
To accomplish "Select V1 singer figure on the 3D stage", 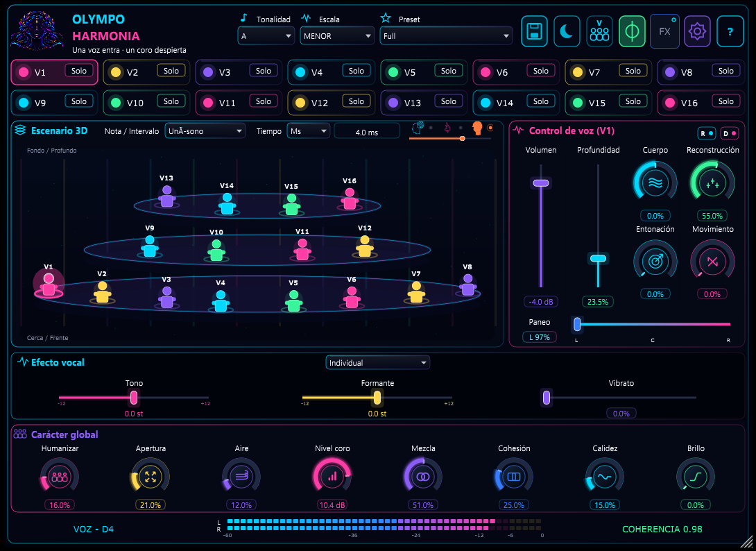I will pyautogui.click(x=49, y=285).
